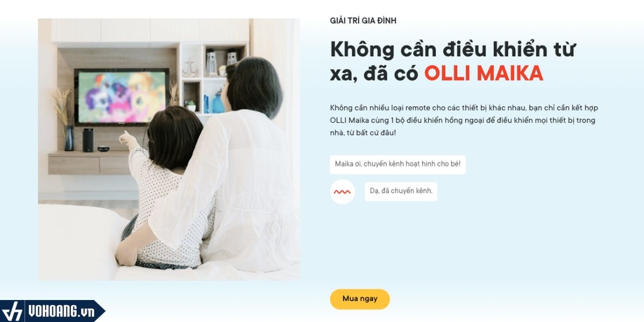This screenshot has height=322, width=644.
Task: Click the anchor decoration on the shelf
Action: point(190,67)
